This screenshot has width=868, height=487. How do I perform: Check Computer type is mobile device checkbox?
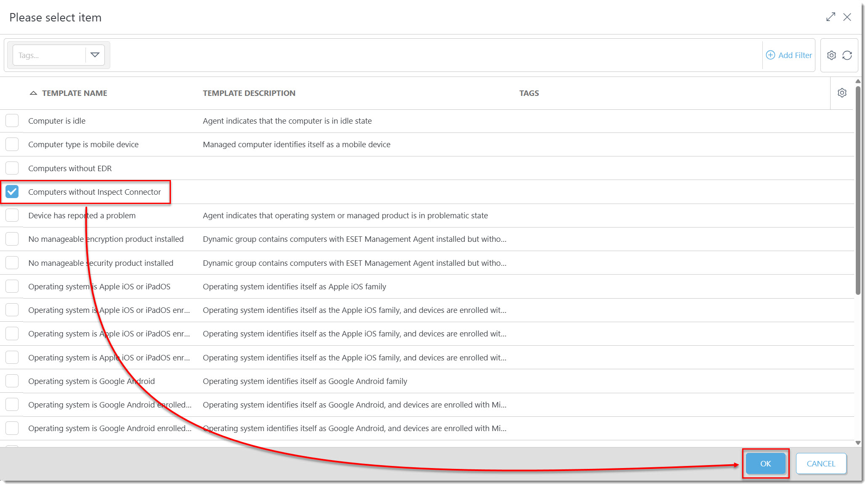click(x=12, y=144)
